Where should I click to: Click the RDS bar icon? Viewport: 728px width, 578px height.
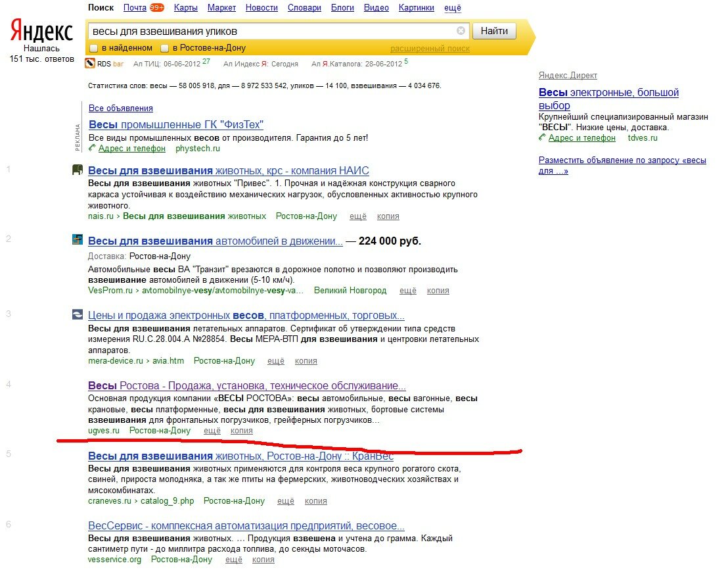coord(89,63)
